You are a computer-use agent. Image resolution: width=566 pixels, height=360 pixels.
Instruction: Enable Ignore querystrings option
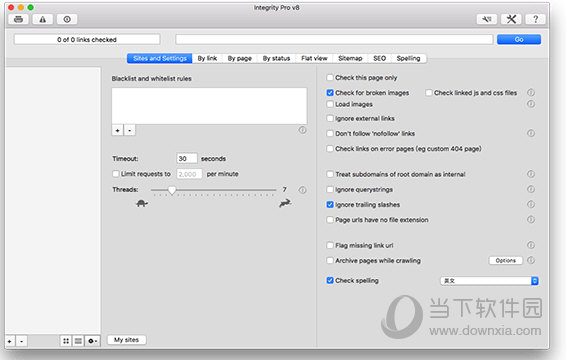pyautogui.click(x=330, y=190)
